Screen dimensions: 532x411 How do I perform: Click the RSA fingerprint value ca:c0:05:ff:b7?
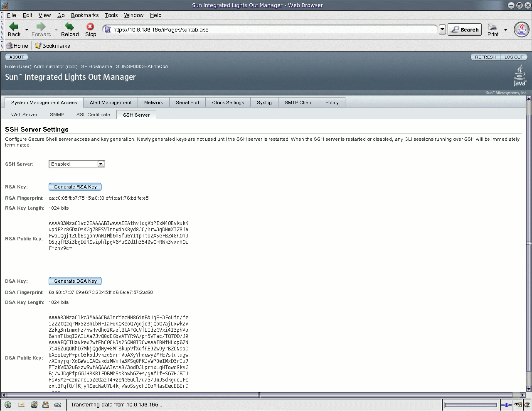(x=99, y=198)
